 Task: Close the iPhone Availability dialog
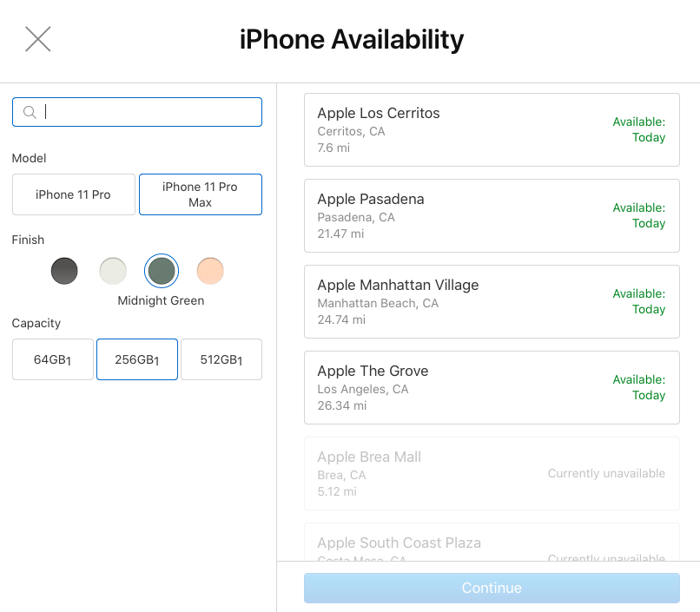click(38, 39)
